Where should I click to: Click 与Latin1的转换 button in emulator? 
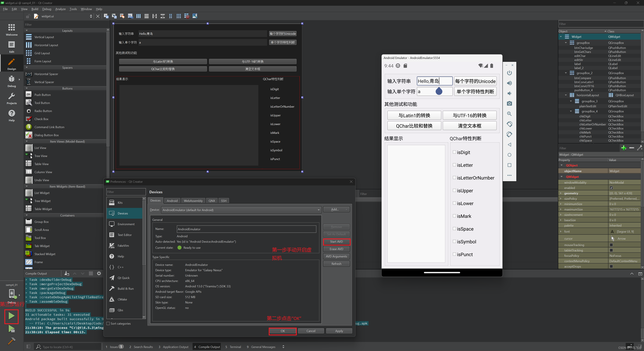click(x=414, y=115)
